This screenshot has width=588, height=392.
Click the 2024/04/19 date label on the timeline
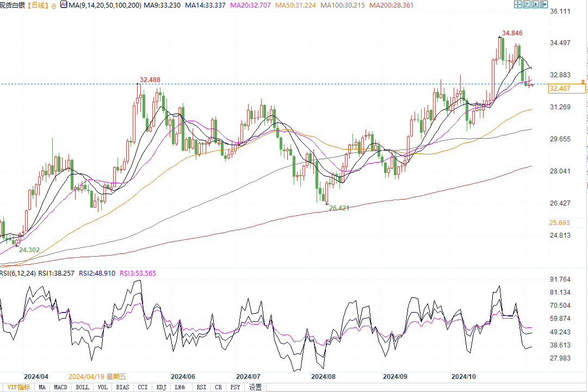[97, 376]
